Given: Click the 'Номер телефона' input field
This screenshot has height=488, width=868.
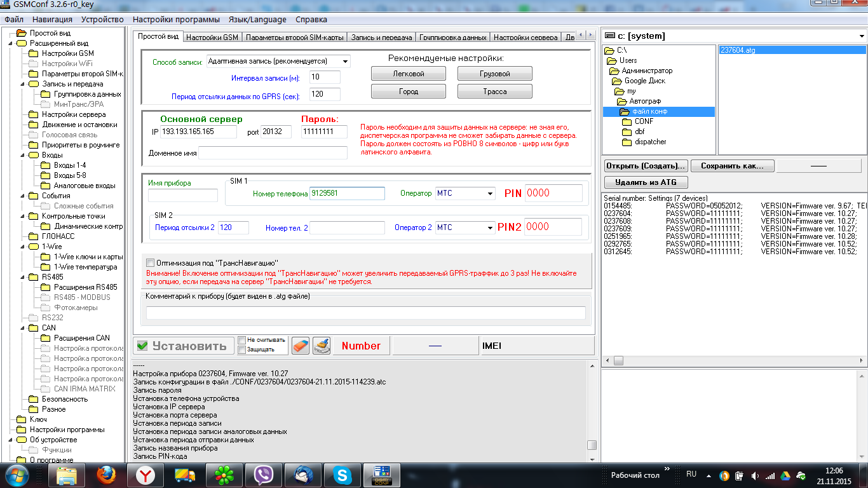Looking at the screenshot, I should click(x=347, y=193).
